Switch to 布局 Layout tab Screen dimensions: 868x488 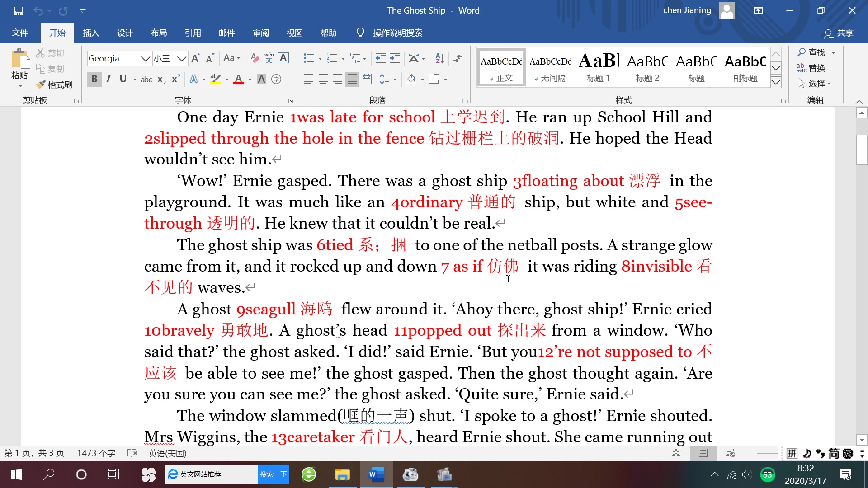(x=159, y=33)
